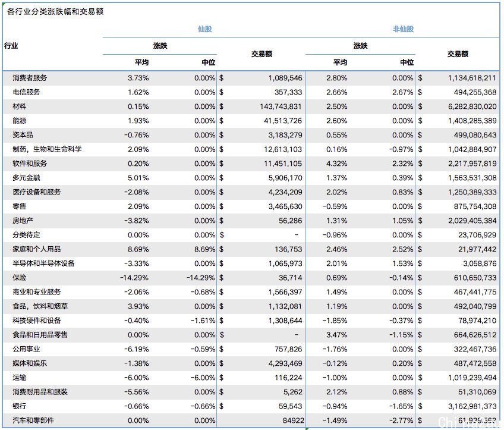
Task: Click the 消费耐用品和服装 row label
Action: 40,392
